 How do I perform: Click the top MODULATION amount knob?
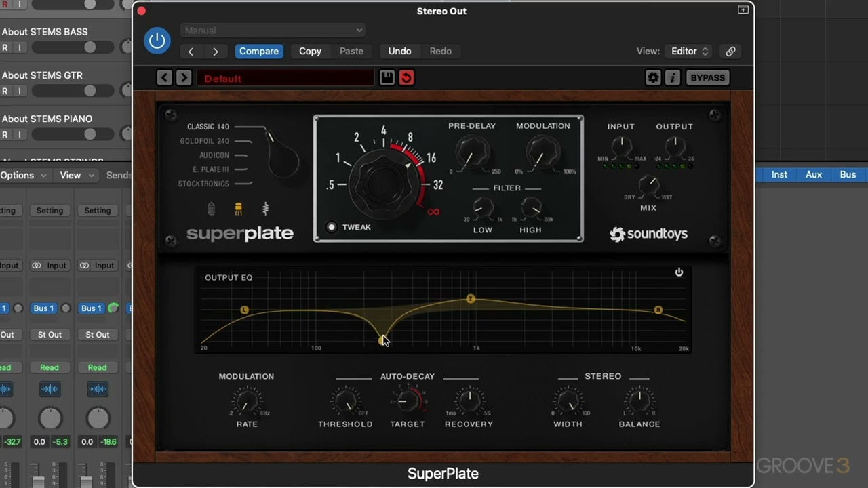tap(543, 151)
